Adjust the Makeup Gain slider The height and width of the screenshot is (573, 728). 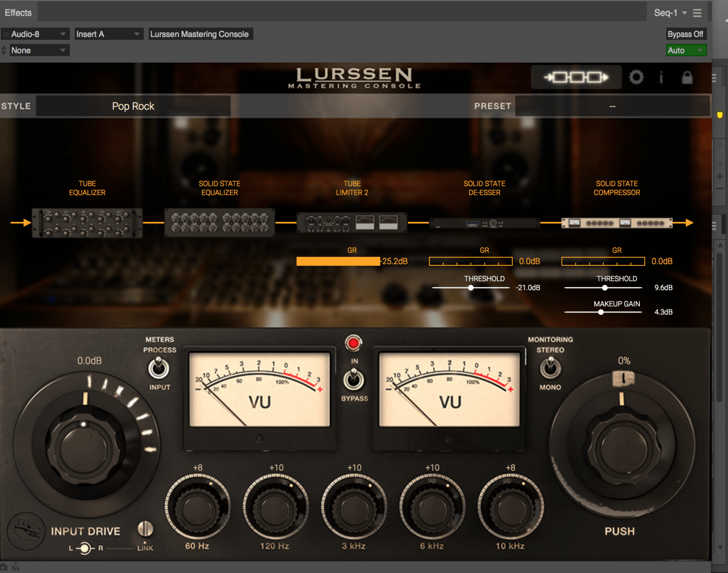tap(602, 312)
